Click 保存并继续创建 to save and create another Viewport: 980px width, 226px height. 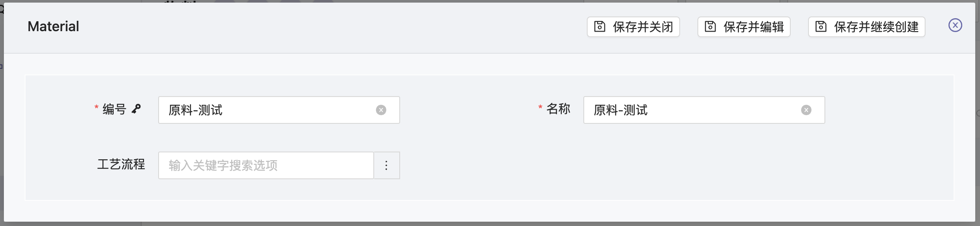(x=866, y=27)
